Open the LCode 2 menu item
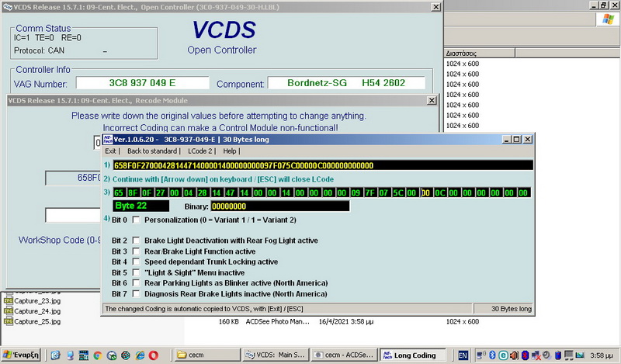Image resolution: width=621 pixels, height=364 pixels. [x=200, y=151]
